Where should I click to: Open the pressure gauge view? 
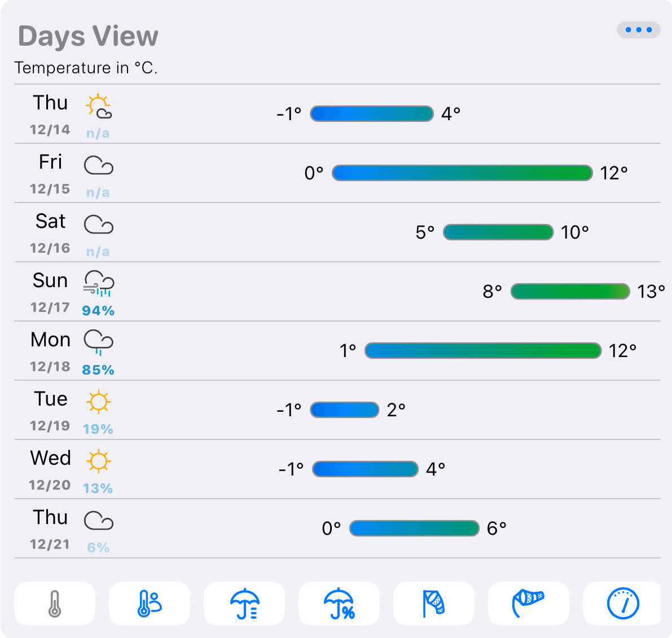(x=622, y=604)
